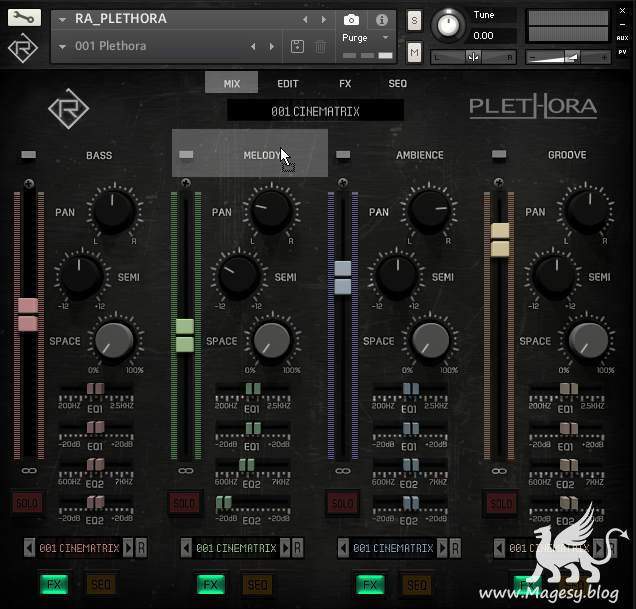
Task: Toggle the instrument S solo button
Action: [414, 20]
